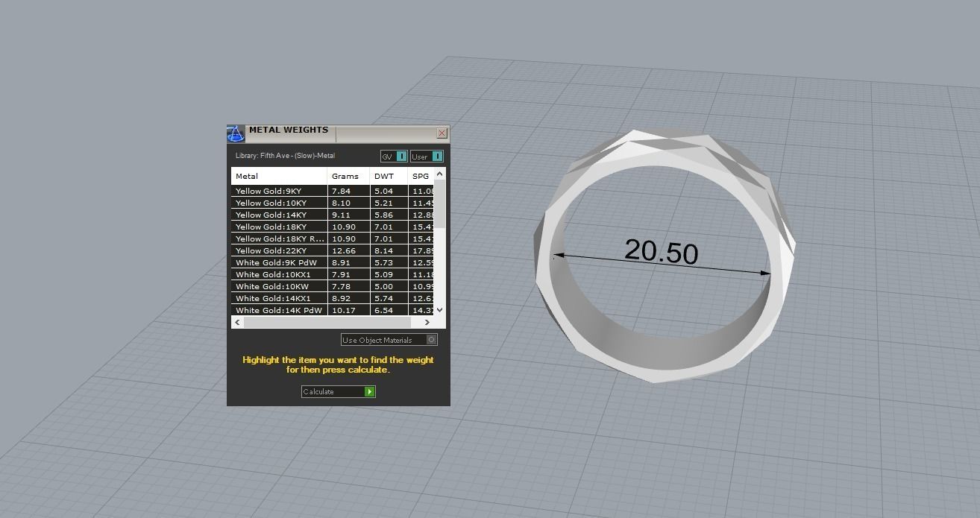Close the Metal Weights panel

pyautogui.click(x=442, y=133)
